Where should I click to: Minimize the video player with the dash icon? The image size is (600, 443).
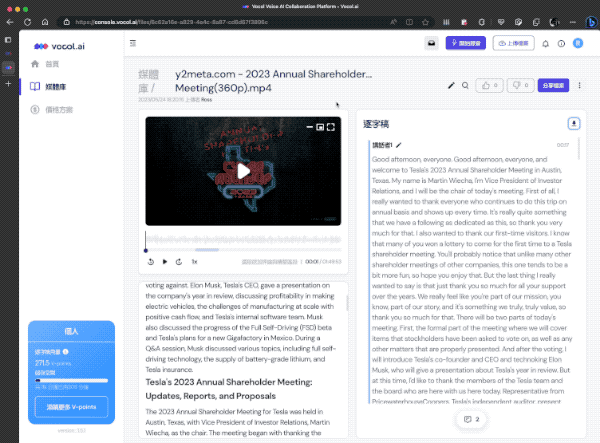[x=310, y=127]
